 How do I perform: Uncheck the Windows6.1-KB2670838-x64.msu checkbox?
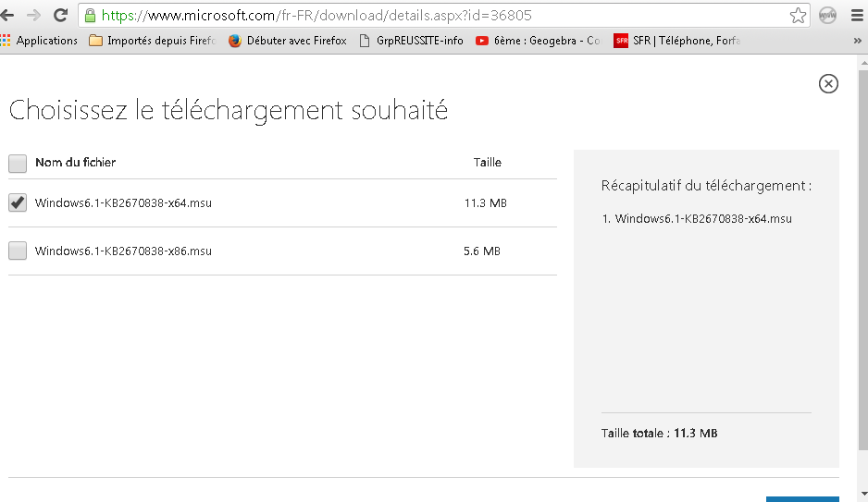18,203
